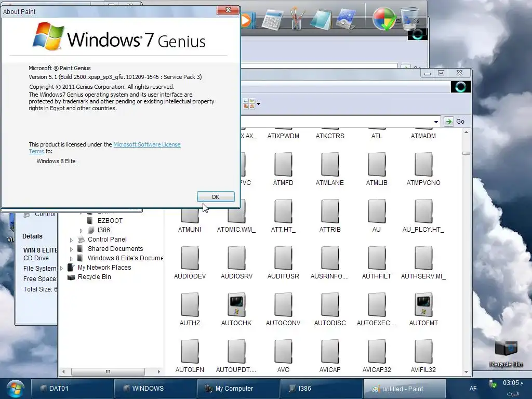This screenshot has height=399, width=532.
Task: Select the AUSRINFO file icon
Action: point(330,258)
